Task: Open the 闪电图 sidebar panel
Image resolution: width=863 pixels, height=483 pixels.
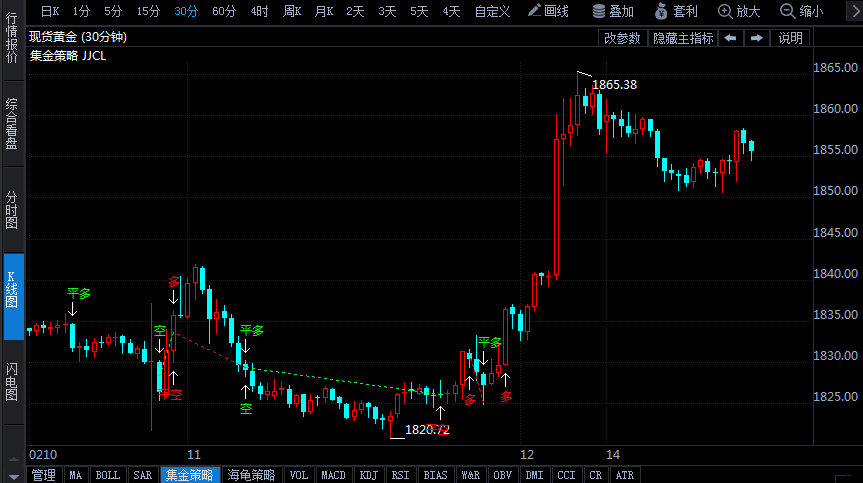Action: coord(12,382)
